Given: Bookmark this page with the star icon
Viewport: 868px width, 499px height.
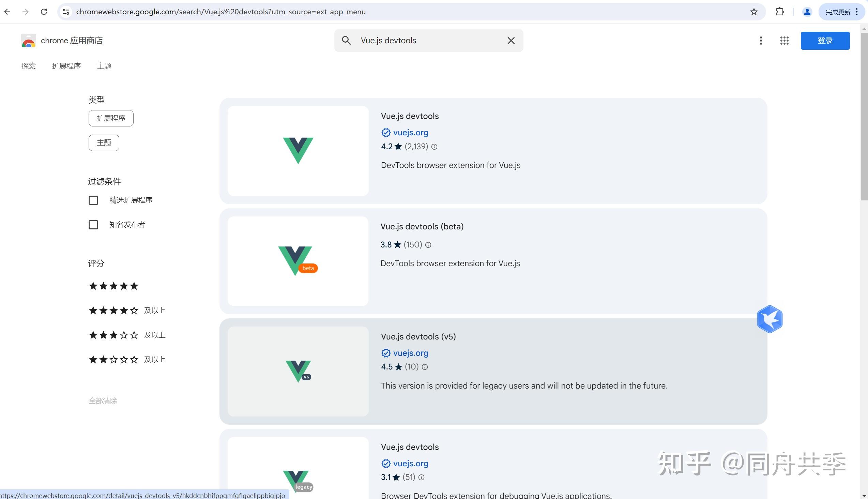Looking at the screenshot, I should tap(753, 11).
